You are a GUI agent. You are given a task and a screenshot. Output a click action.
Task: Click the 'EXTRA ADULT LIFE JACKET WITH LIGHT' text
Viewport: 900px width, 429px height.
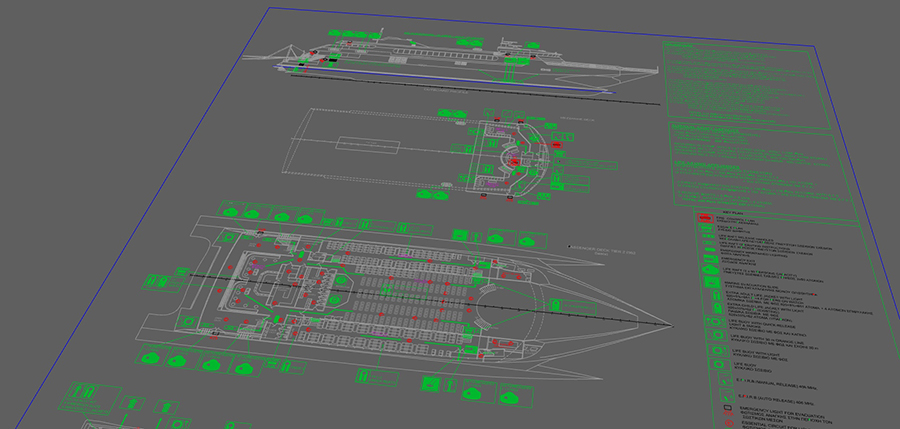(765, 295)
